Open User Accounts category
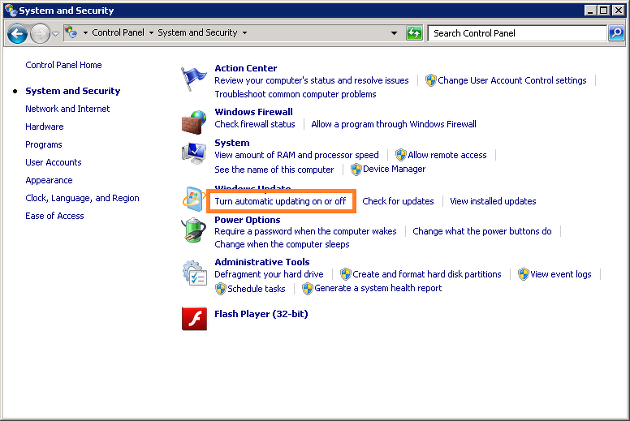This screenshot has height=421, width=630. click(53, 162)
